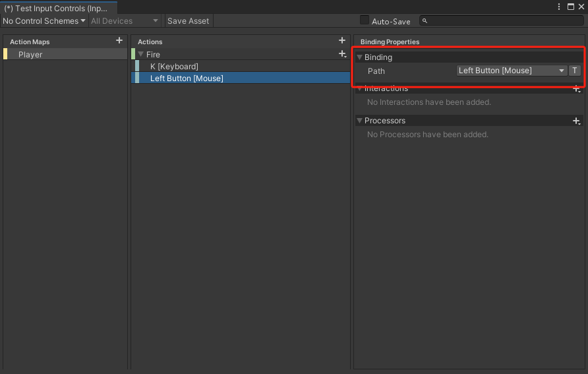Select the Test Input Controls tab
Image resolution: width=588 pixels, height=374 pixels.
59,8
